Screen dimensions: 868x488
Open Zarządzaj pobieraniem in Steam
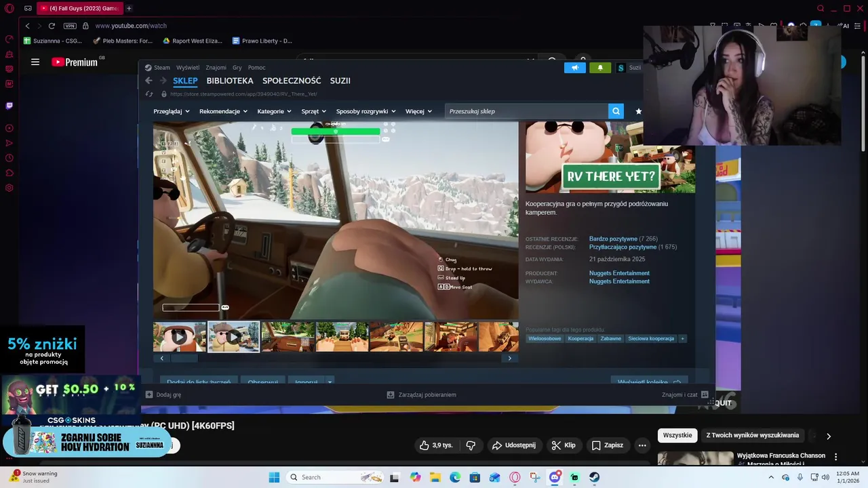tap(421, 394)
